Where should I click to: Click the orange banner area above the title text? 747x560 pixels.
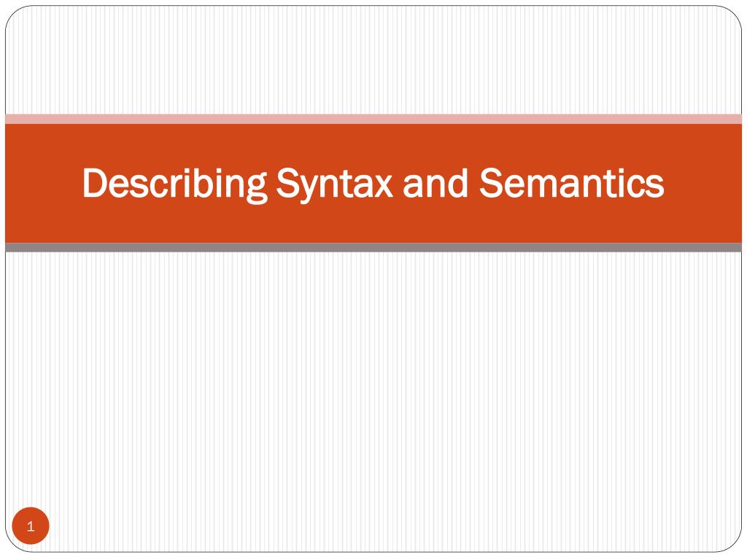click(x=373, y=144)
